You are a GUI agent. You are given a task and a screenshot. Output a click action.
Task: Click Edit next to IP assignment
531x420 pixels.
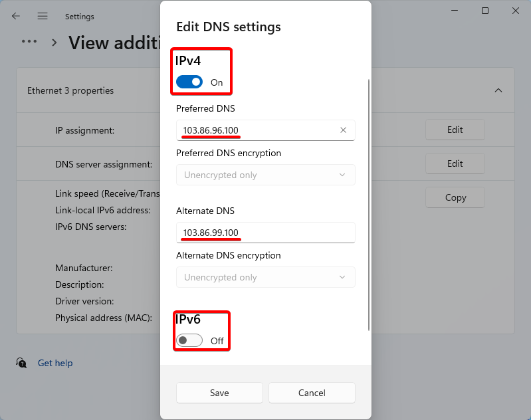click(455, 130)
